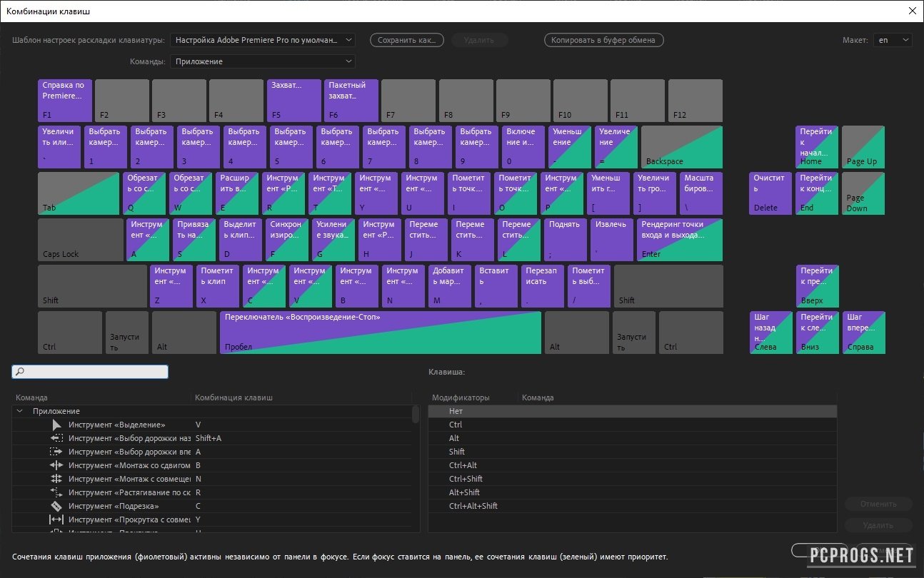Click the Сохранить как button
This screenshot has height=578, width=924.
406,40
